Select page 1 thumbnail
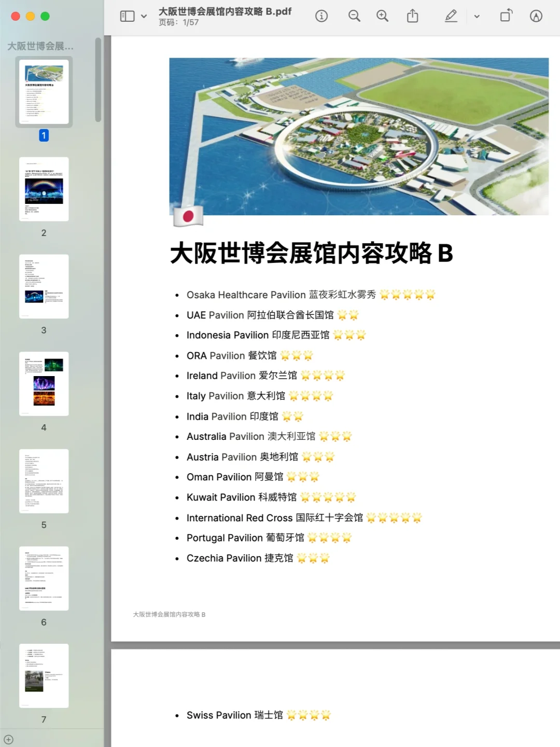Image resolution: width=560 pixels, height=747 pixels. pyautogui.click(x=44, y=91)
